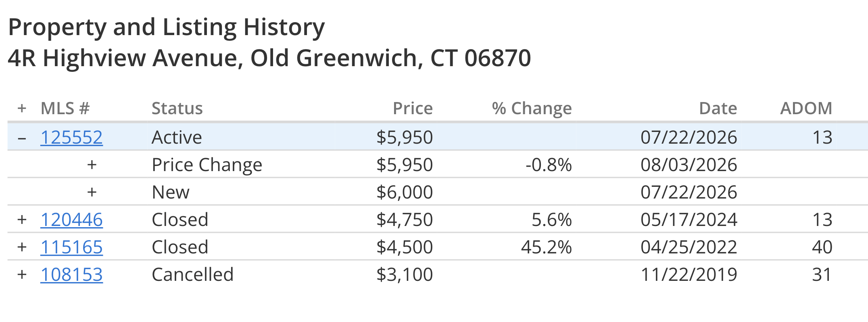Sort by the Date column header
Screen dimensions: 868x322
718,108
